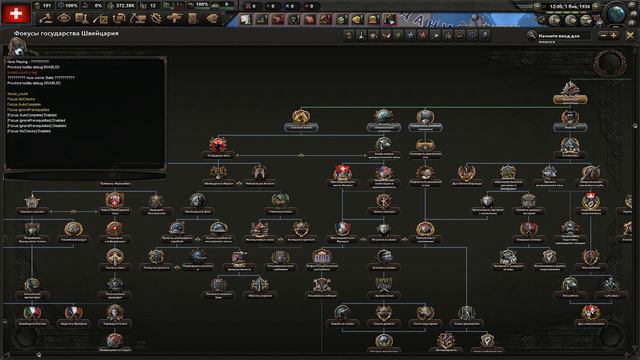Click the war support 0% indicator

(93, 6)
